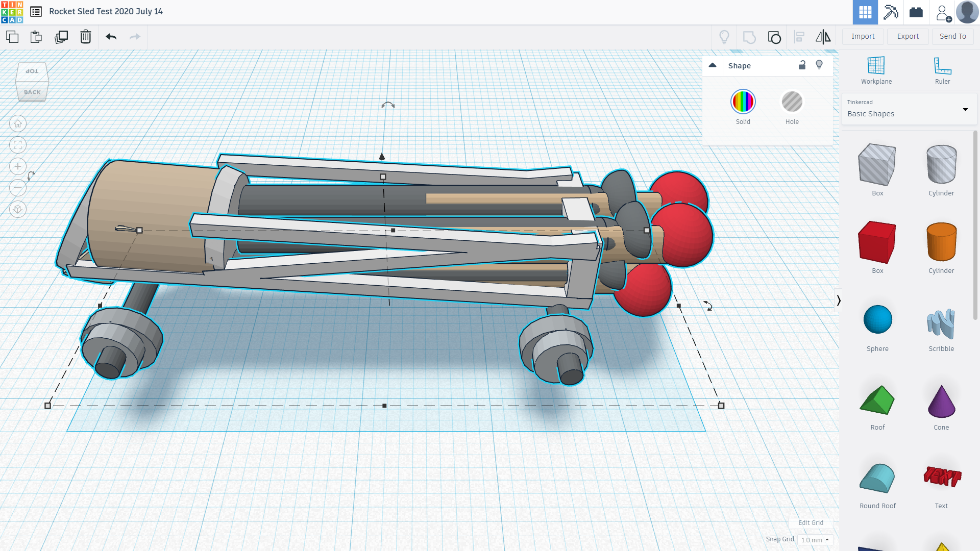Open the user profile avatar

(x=967, y=12)
